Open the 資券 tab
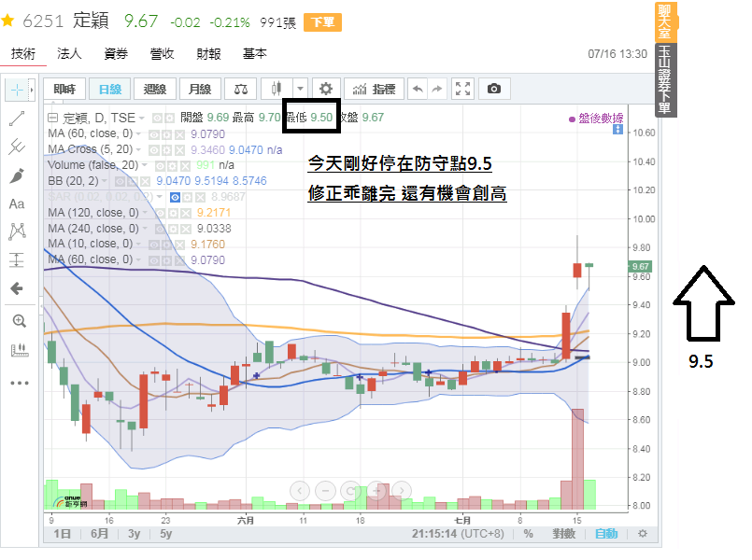The image size is (752, 560). (x=116, y=53)
